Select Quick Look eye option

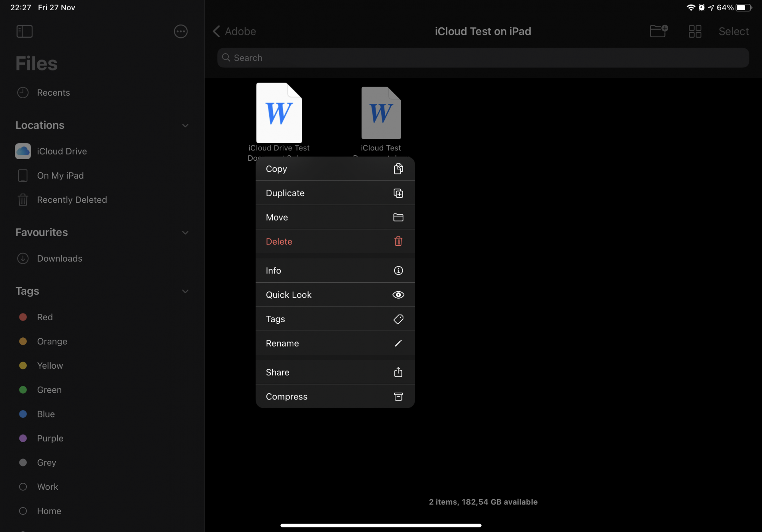335,295
